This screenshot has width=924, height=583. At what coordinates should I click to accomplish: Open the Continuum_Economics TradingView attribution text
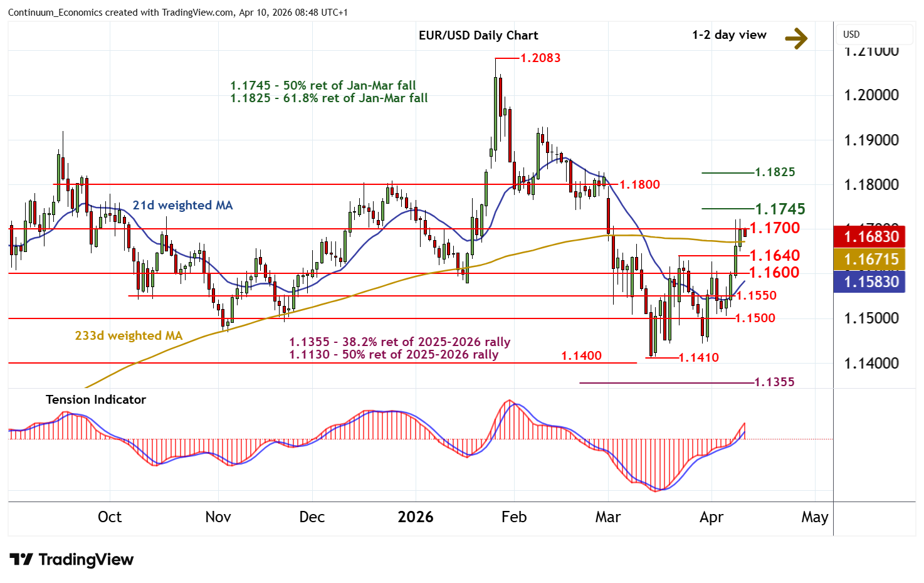tap(177, 13)
